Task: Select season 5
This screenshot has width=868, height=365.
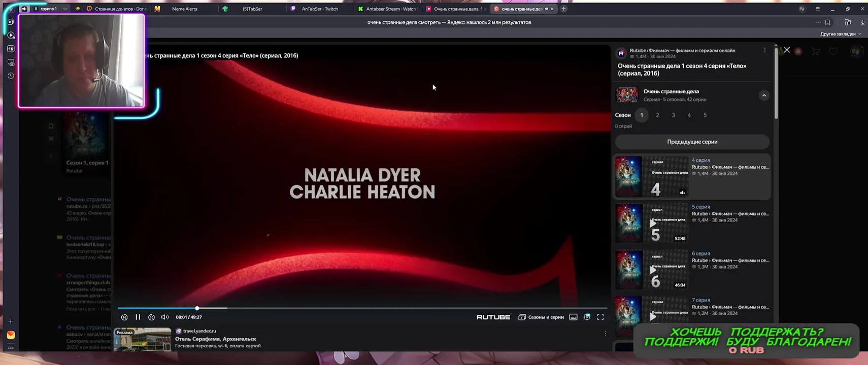Action: [705, 115]
